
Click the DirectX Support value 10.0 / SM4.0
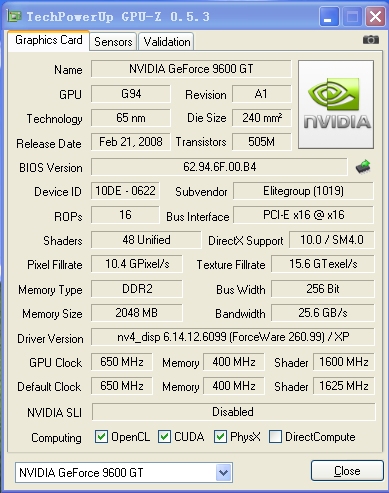click(x=332, y=240)
